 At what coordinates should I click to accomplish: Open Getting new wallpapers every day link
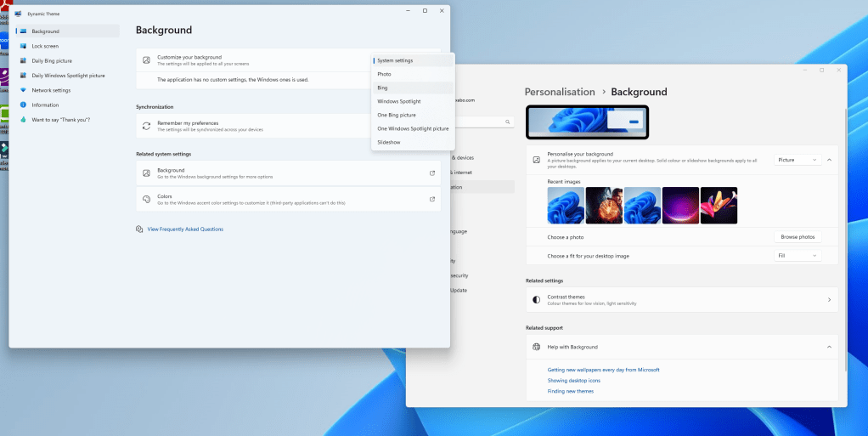[603, 370]
